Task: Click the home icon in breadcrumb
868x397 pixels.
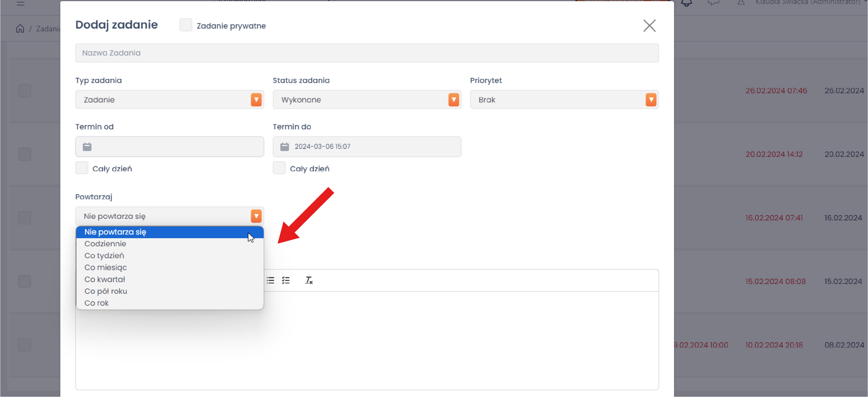Action: (20, 29)
